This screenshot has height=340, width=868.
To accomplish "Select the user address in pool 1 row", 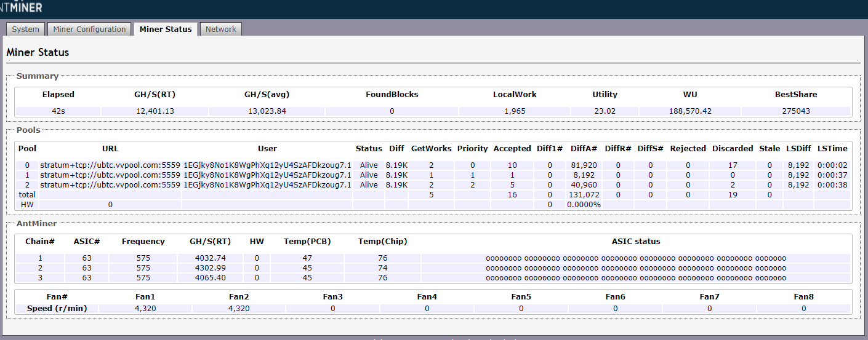I will point(267,175).
